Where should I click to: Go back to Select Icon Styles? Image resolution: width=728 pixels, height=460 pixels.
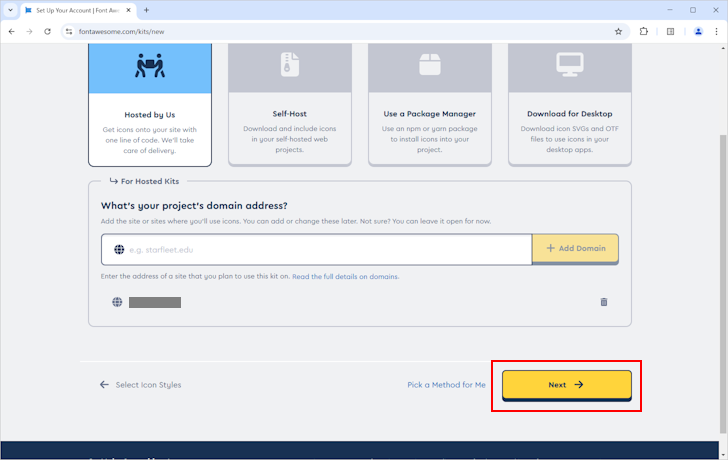[141, 385]
